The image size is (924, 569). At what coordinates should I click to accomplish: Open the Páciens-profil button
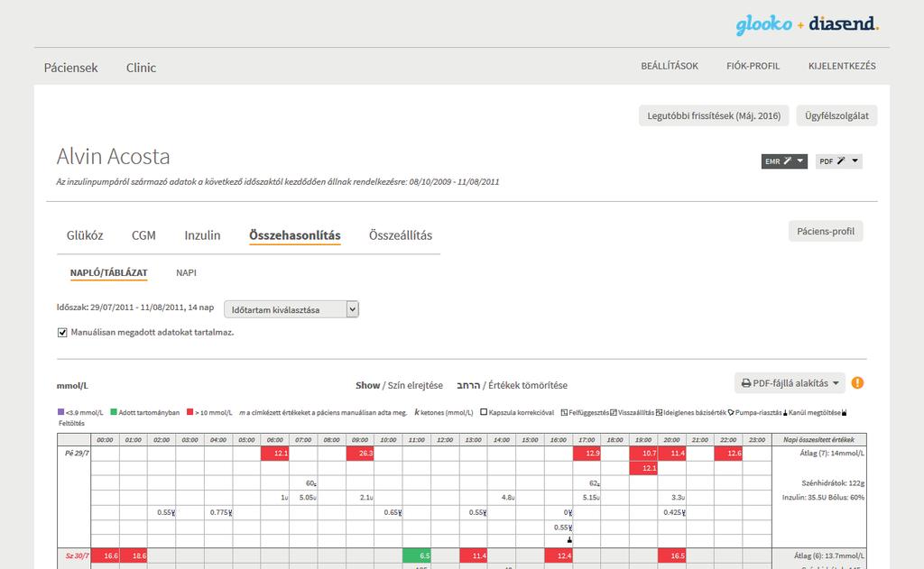826,231
